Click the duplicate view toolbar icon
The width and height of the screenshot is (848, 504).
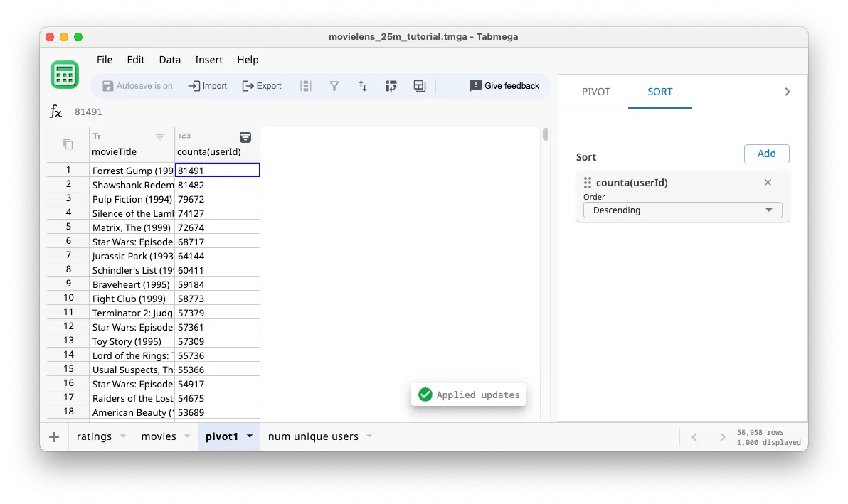pos(419,85)
